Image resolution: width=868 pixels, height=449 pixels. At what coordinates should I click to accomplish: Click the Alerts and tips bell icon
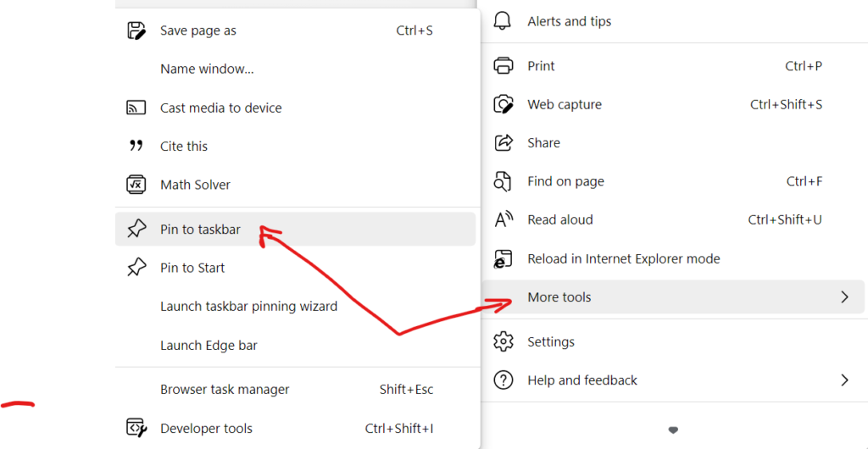[503, 21]
